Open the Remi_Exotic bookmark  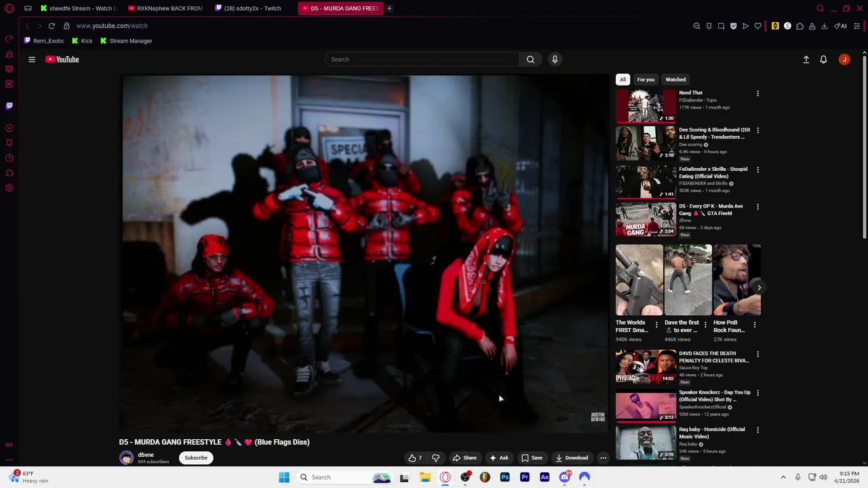[44, 41]
